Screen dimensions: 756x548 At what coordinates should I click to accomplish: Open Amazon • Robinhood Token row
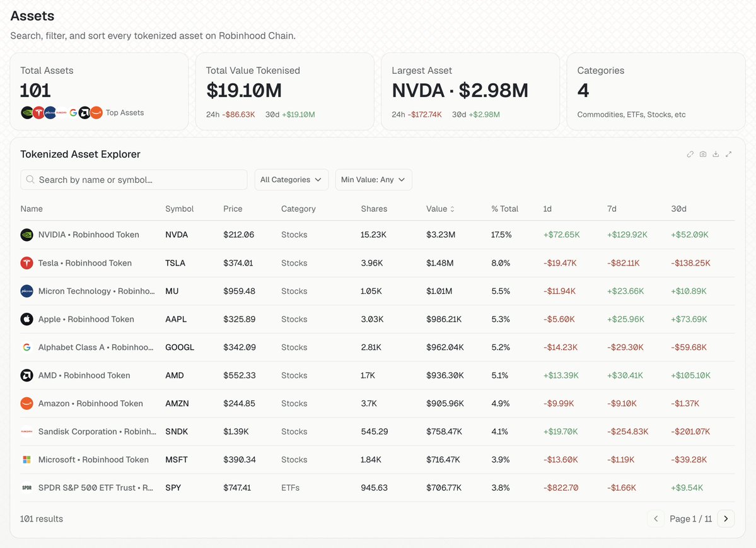(x=378, y=404)
